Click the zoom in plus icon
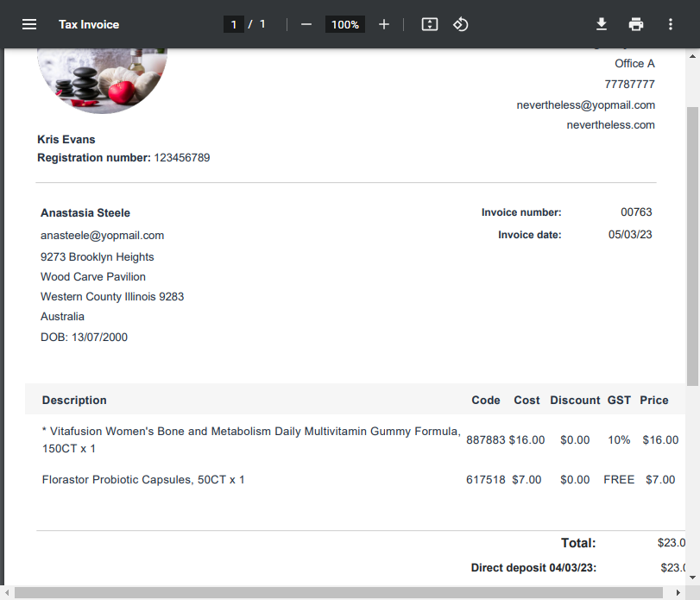 tap(384, 24)
